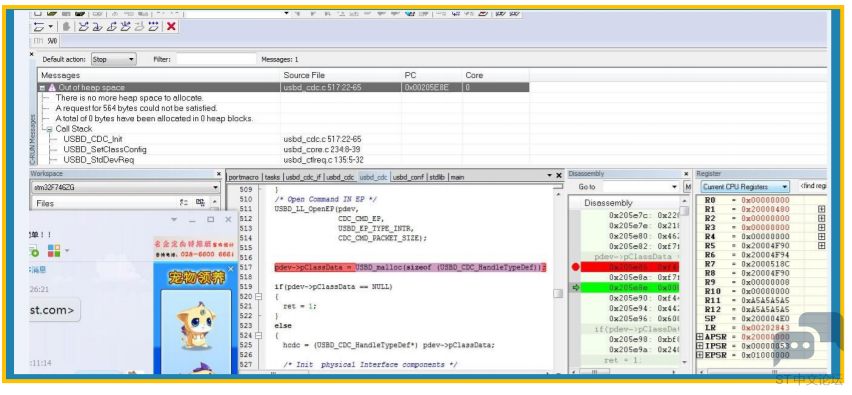Switch to the main editor tab

pos(457,177)
